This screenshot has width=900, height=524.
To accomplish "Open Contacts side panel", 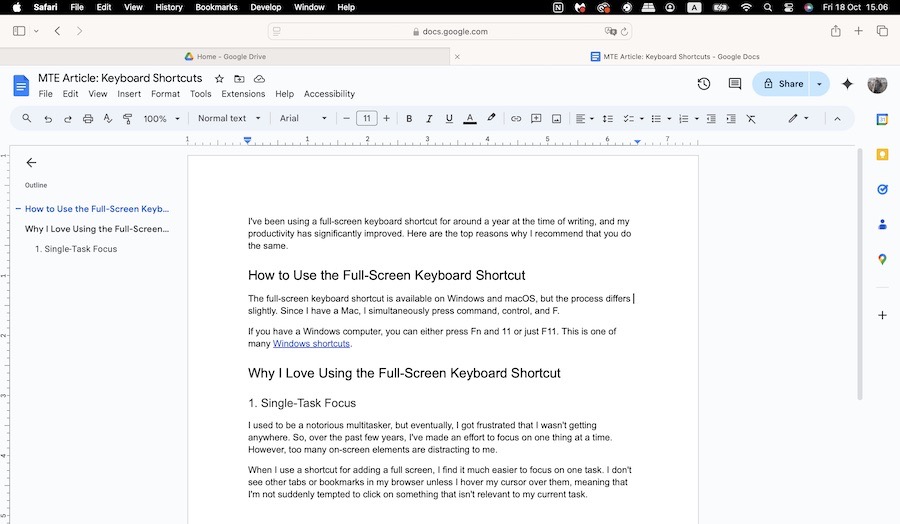I will pos(882,224).
